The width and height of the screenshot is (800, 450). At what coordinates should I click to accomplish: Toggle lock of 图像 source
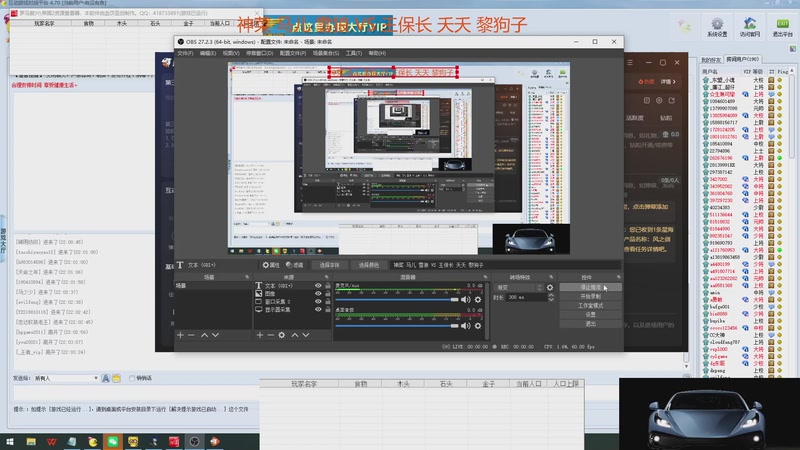[x=328, y=294]
